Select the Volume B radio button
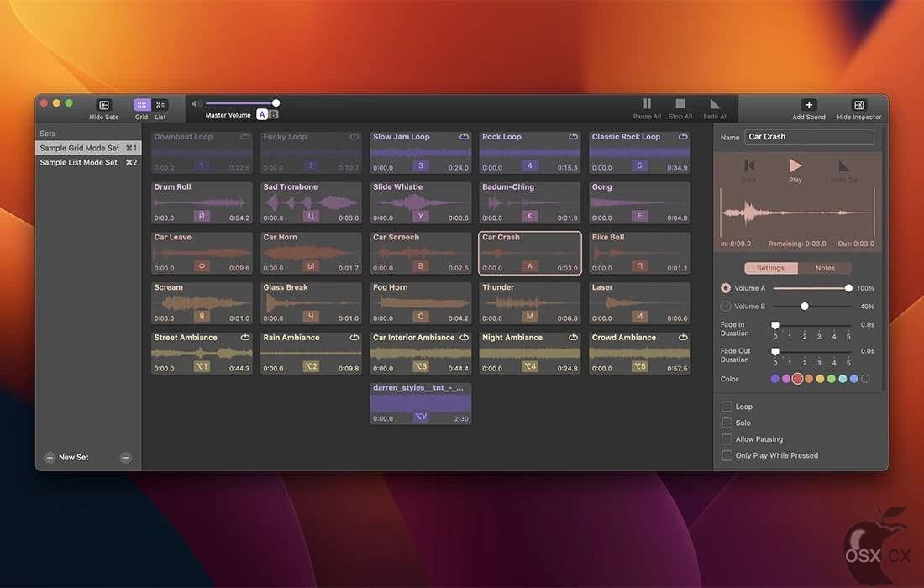Screen dimensions: 924x588 [x=726, y=307]
